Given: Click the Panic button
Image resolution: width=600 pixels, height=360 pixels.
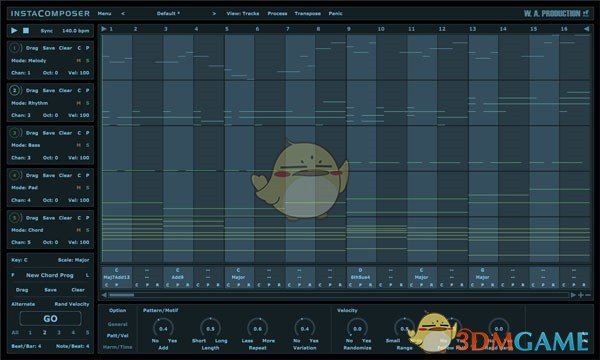Looking at the screenshot, I should pos(336,13).
